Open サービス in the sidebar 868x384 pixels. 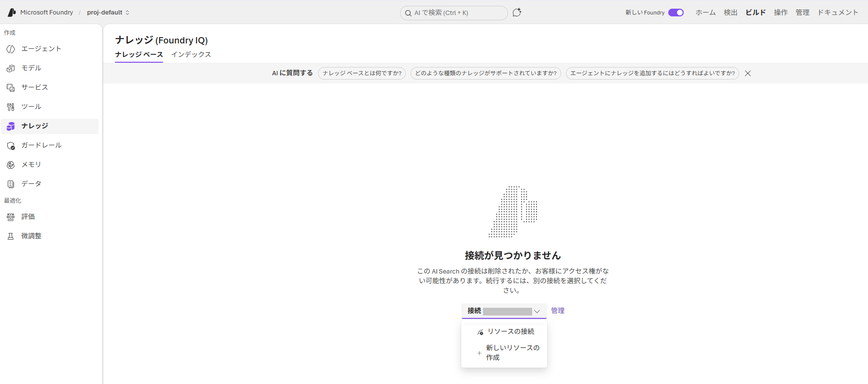point(50,88)
